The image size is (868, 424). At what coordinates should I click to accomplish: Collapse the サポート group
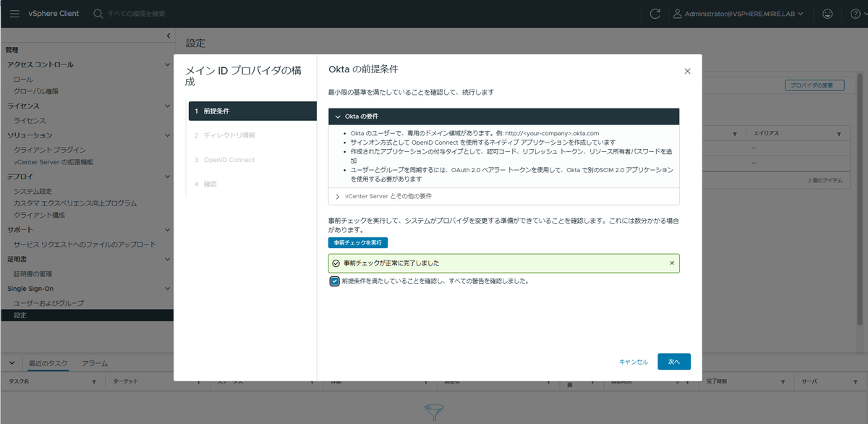click(167, 230)
